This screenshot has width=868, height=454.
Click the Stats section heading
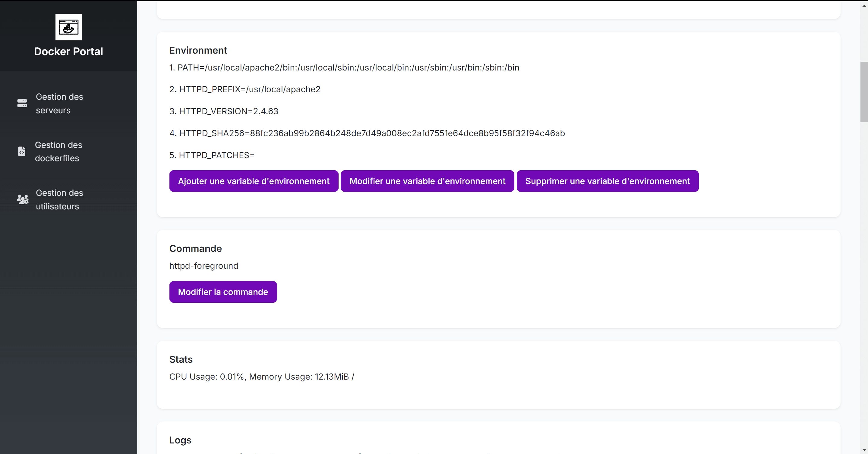[x=181, y=359]
